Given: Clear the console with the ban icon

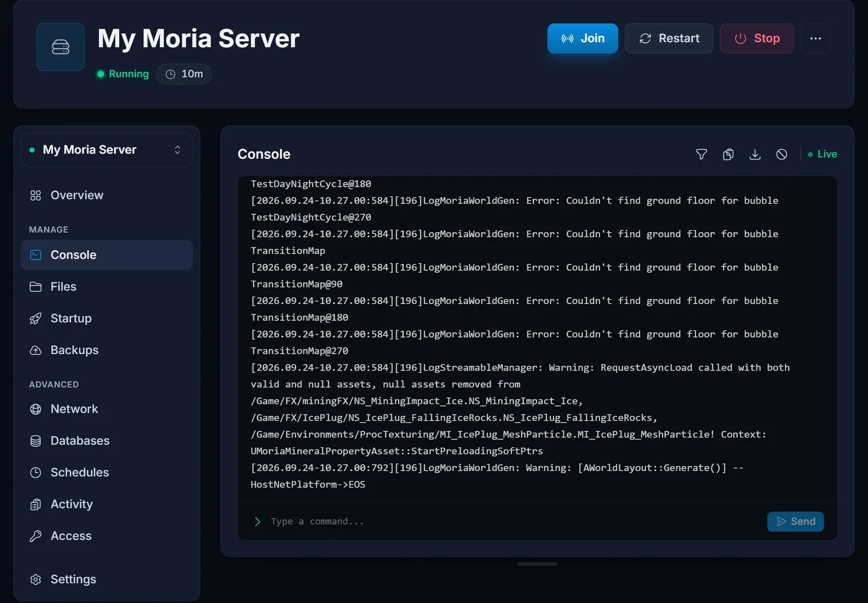Looking at the screenshot, I should pyautogui.click(x=782, y=155).
